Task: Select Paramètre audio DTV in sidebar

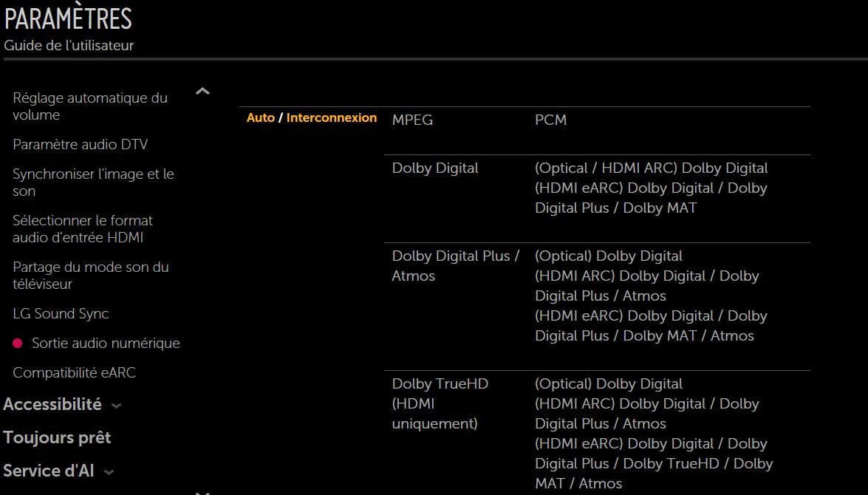Action: click(80, 145)
